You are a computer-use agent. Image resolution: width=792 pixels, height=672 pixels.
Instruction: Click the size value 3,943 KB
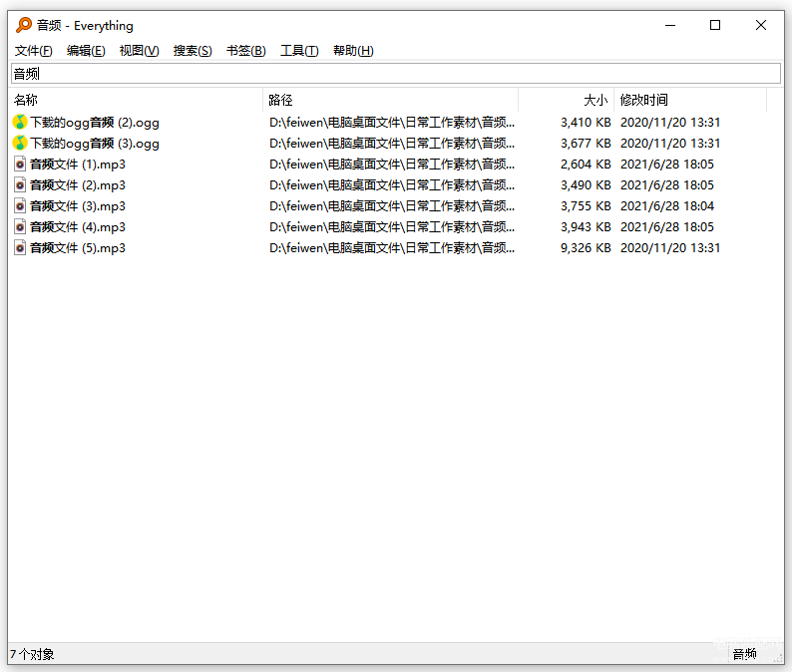pos(586,227)
